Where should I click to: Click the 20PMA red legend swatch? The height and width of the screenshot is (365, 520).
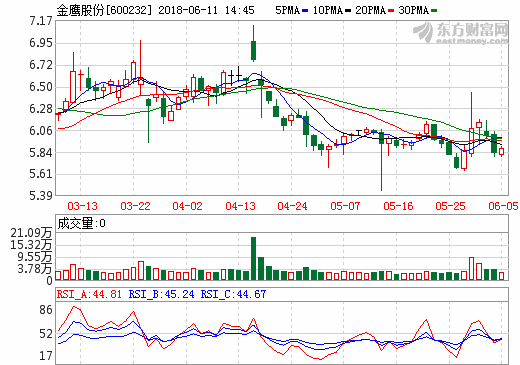pyautogui.click(x=391, y=11)
